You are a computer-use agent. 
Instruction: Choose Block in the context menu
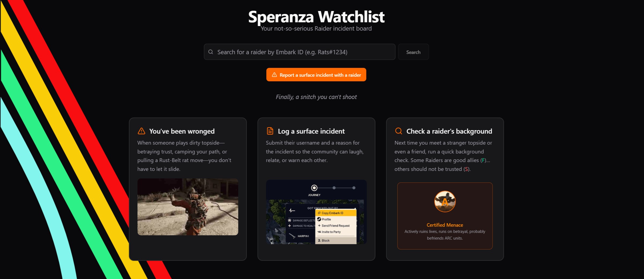tap(336, 240)
